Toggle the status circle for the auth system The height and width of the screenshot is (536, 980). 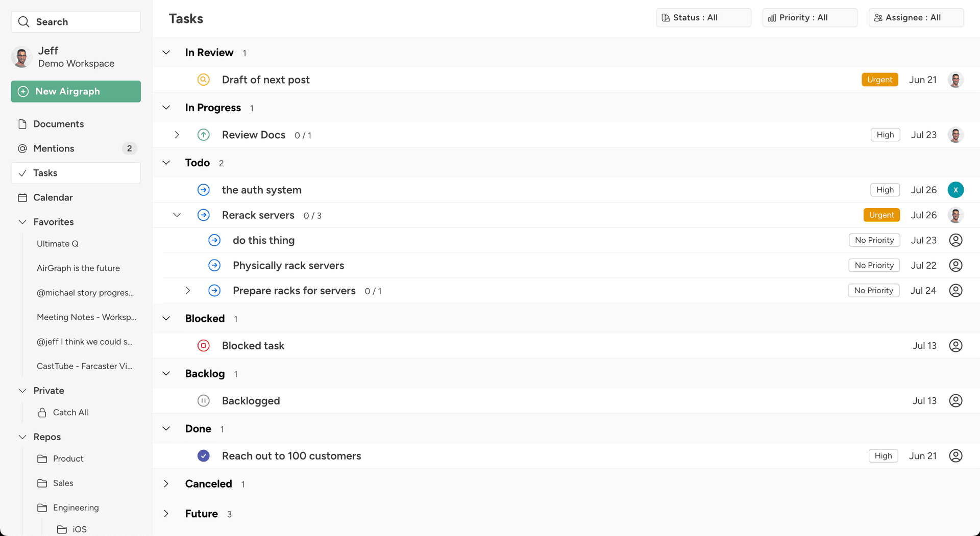[203, 190]
